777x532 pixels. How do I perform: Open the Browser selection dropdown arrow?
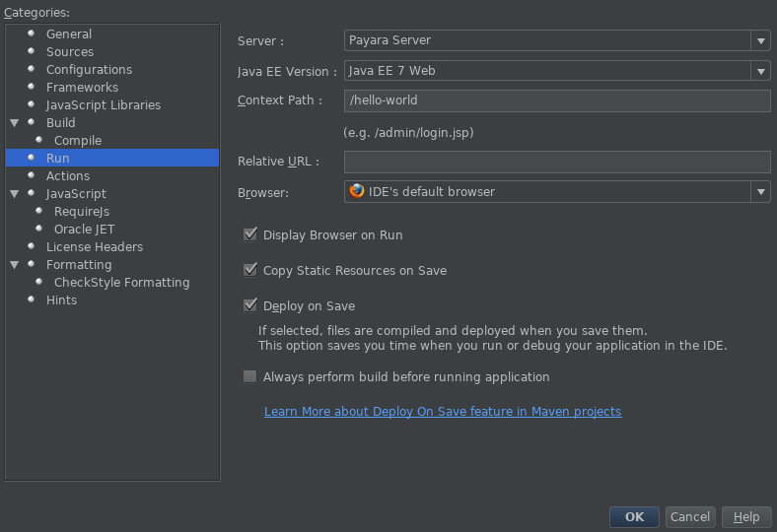[759, 192]
